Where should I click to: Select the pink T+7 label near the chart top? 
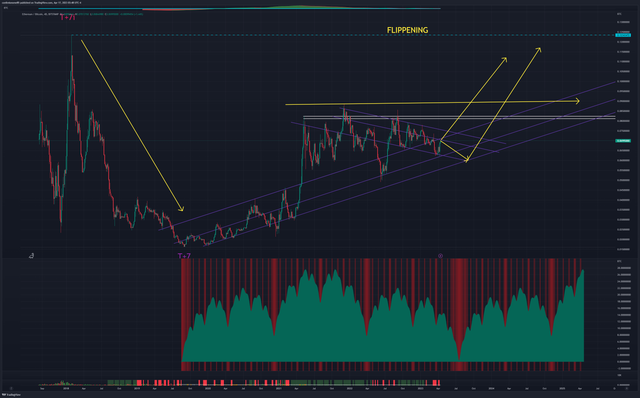(67, 18)
